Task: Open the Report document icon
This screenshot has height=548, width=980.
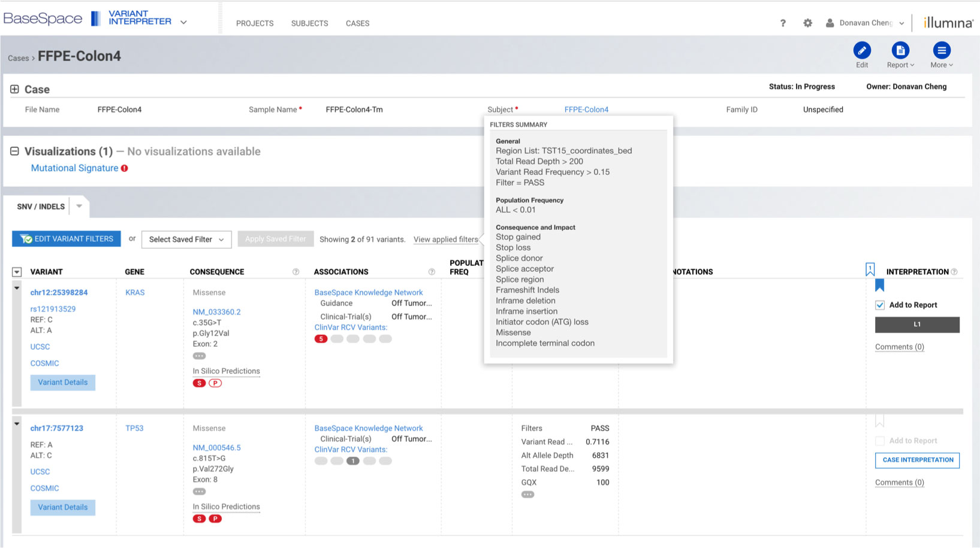Action: [x=900, y=51]
